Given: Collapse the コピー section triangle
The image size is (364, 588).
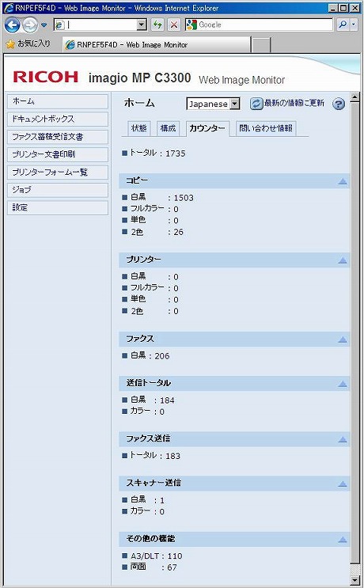Looking at the screenshot, I should [343, 181].
